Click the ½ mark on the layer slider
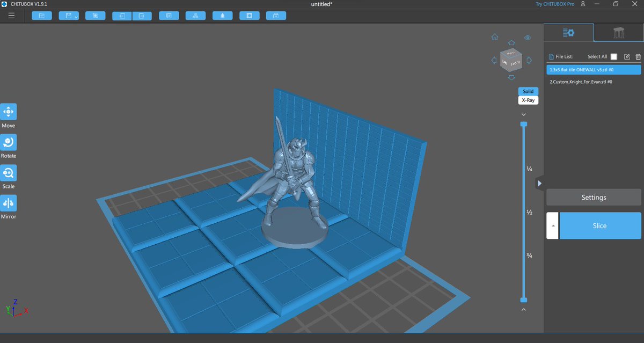 pyautogui.click(x=529, y=213)
